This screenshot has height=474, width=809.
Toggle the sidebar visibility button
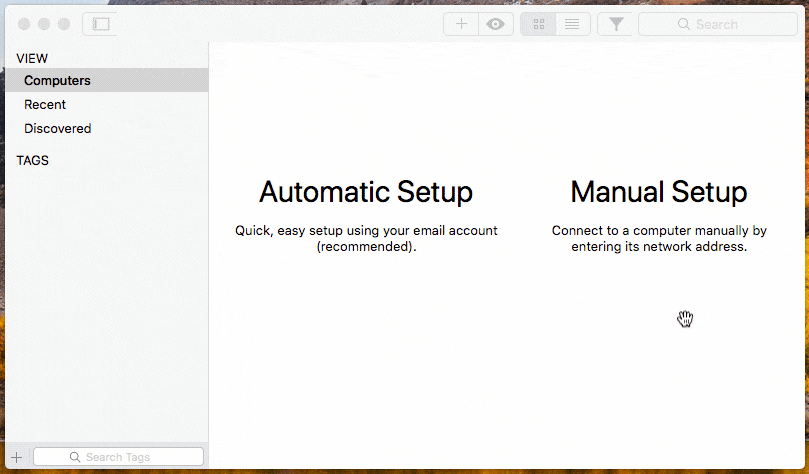click(101, 24)
